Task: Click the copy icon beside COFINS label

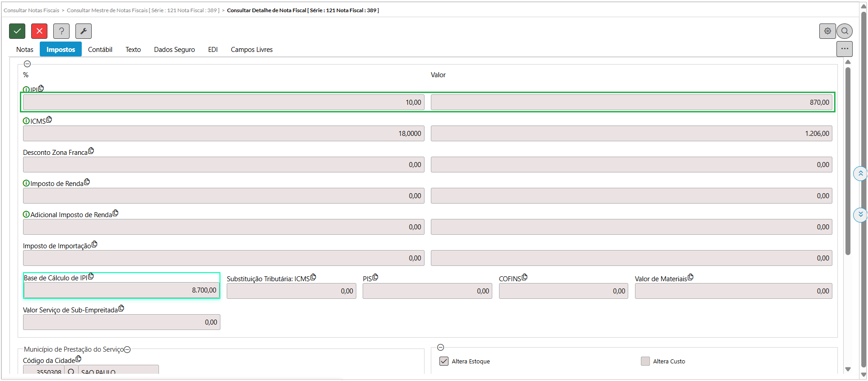Action: click(x=524, y=277)
